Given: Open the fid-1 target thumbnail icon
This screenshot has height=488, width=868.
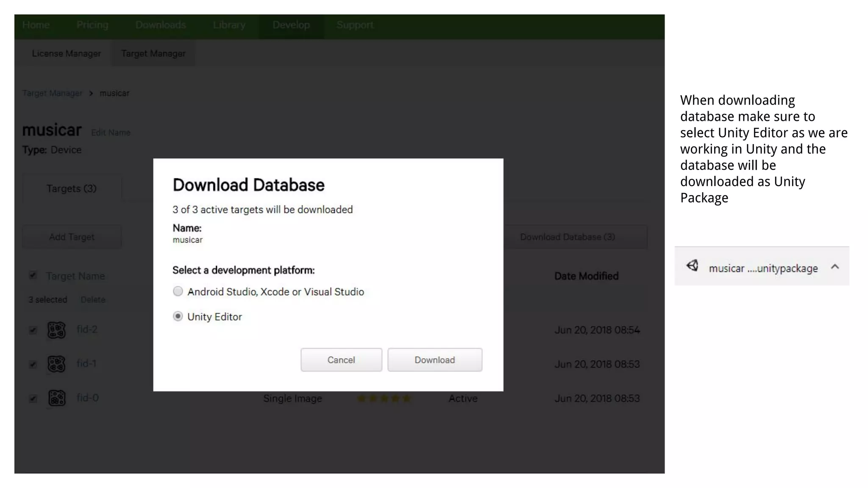Looking at the screenshot, I should click(56, 364).
